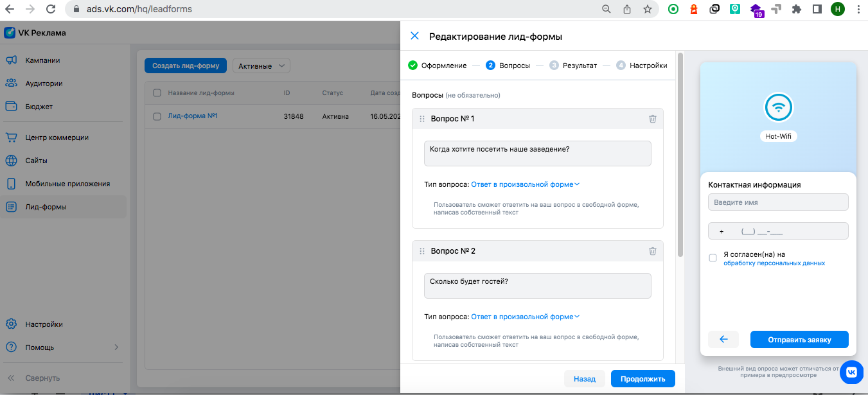Tick the personal data consent checkbox

coord(713,258)
